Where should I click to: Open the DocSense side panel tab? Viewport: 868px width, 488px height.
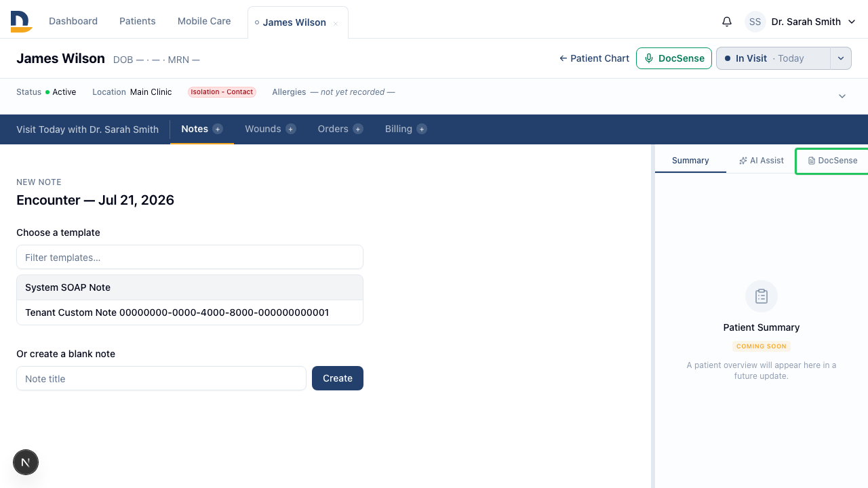833,161
